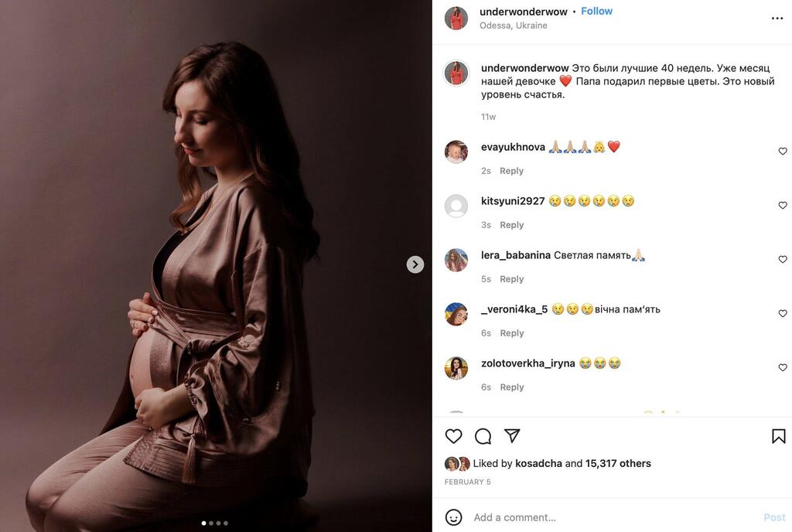Open emoji picker smiley icon

click(x=453, y=517)
